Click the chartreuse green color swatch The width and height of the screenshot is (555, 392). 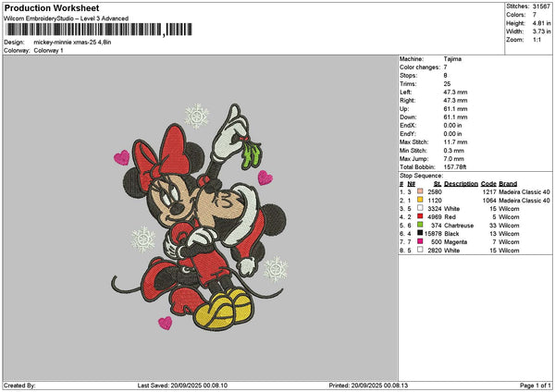click(x=420, y=225)
